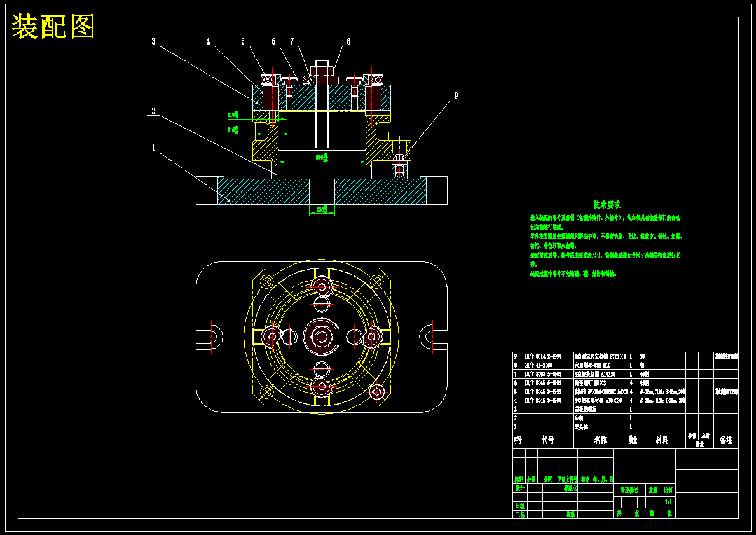Click the 序号 column header
This screenshot has height=535, width=756.
[x=518, y=440]
